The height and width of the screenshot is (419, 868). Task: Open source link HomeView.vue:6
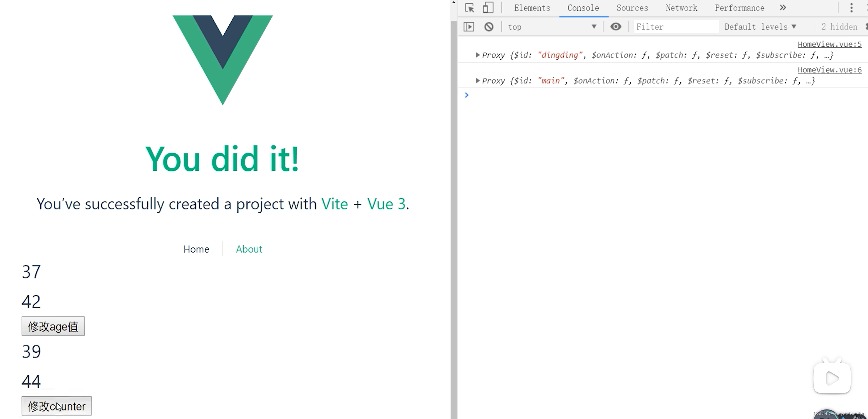coord(830,70)
